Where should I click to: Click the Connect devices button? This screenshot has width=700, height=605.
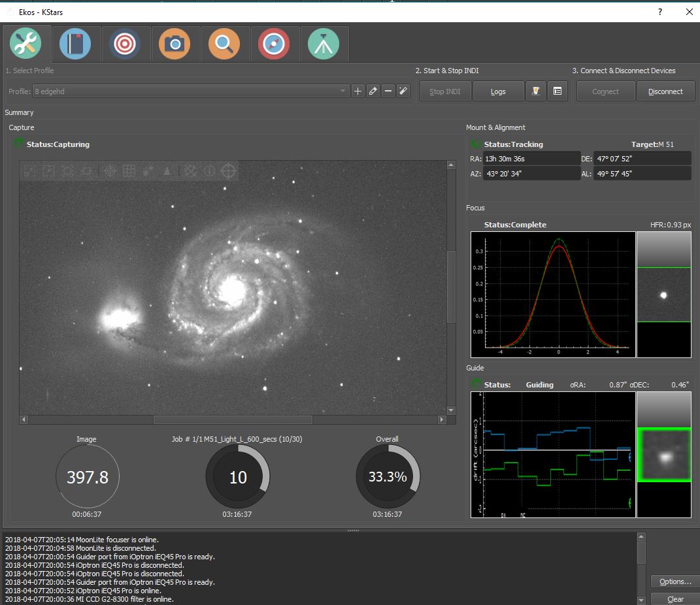(x=605, y=91)
